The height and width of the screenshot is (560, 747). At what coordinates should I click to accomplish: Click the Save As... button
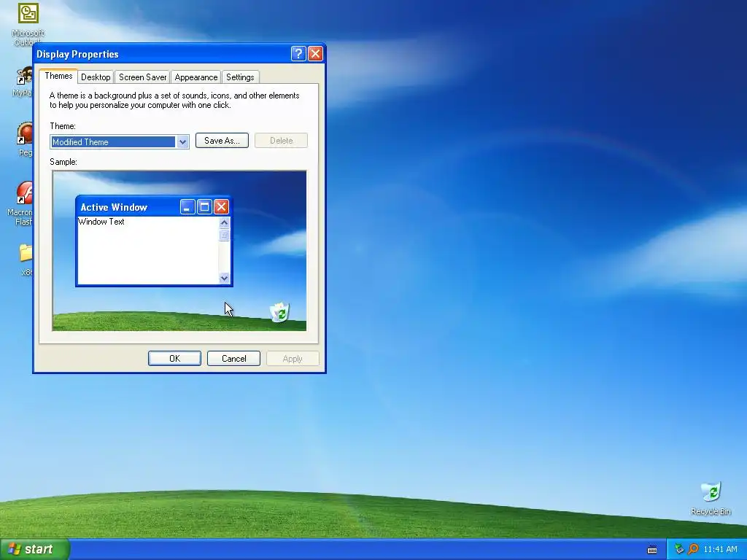[x=222, y=141]
